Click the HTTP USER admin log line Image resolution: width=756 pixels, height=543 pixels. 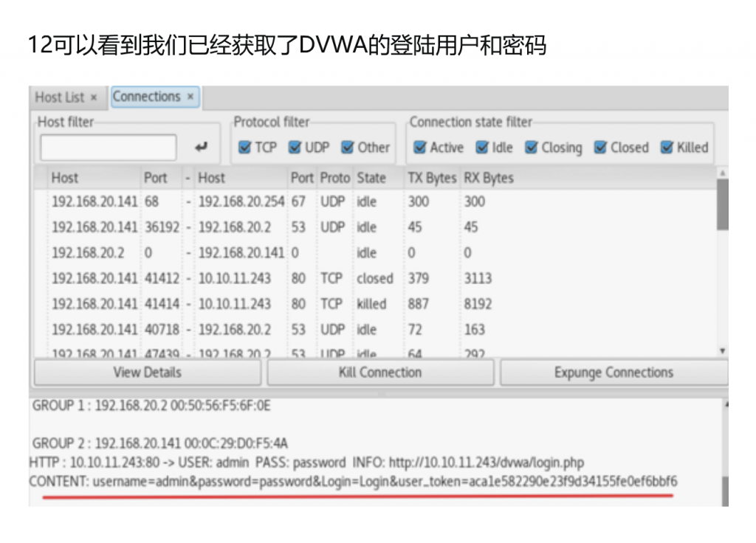306,463
